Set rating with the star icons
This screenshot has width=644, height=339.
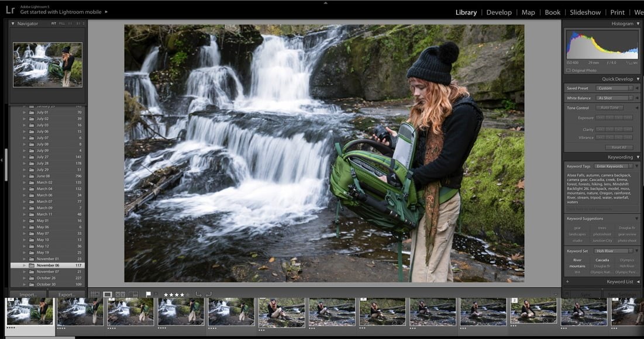[174, 295]
